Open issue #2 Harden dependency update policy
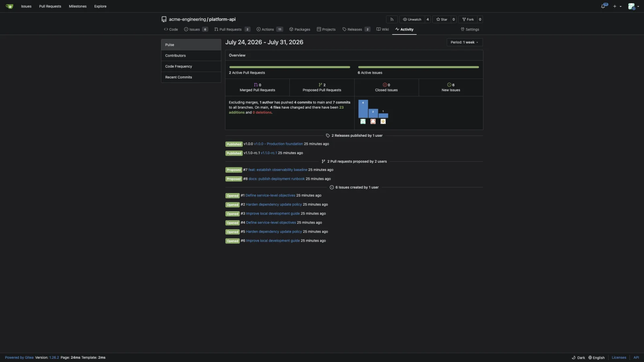Viewport: 644px width, 362px height. (x=274, y=204)
